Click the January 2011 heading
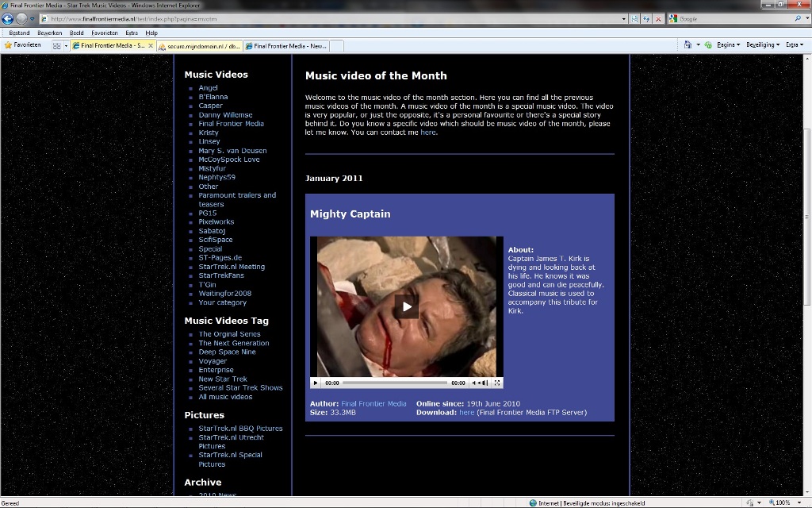Screen dimensions: 812x508 [x=334, y=179]
